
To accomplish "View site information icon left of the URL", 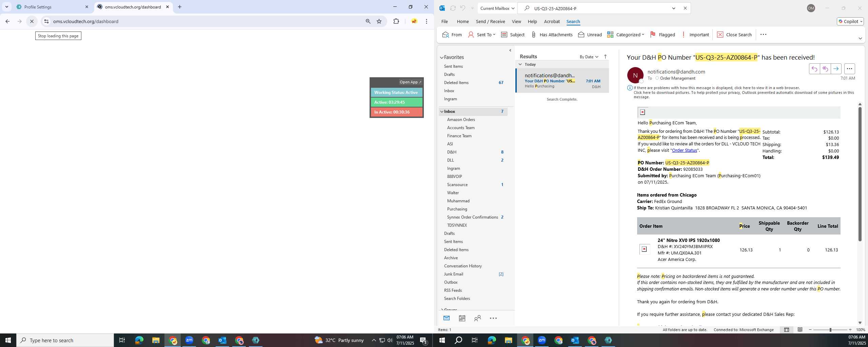I will point(46,21).
